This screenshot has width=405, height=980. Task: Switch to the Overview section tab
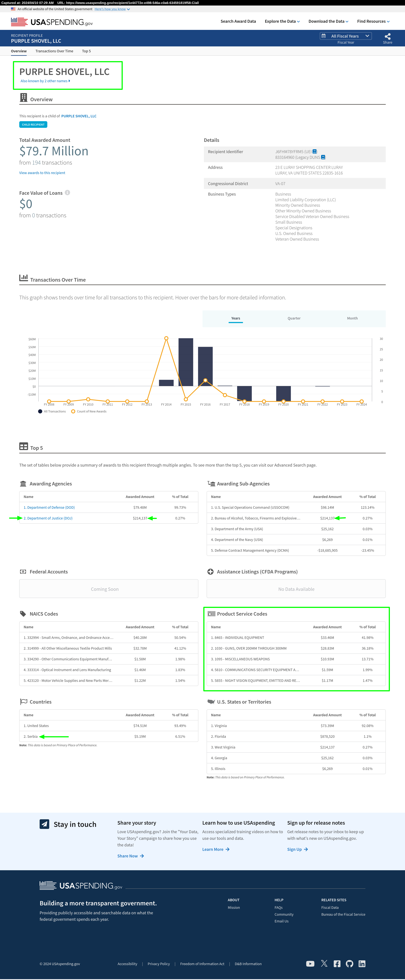(19, 51)
